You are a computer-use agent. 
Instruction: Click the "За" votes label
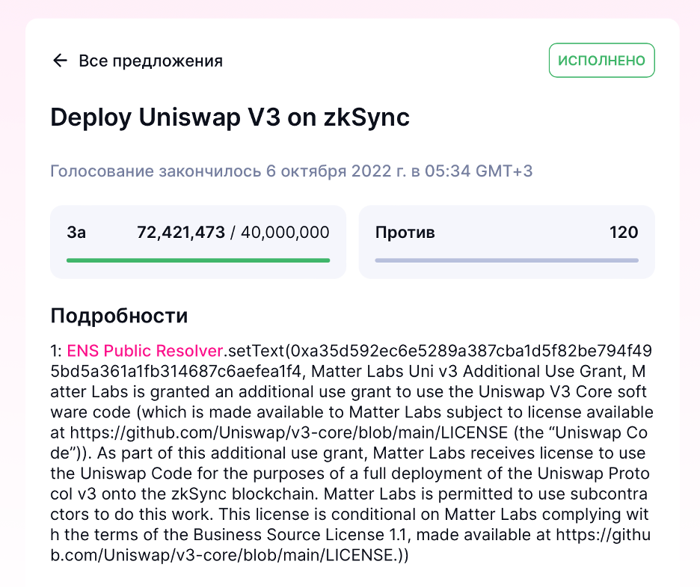[x=76, y=233]
